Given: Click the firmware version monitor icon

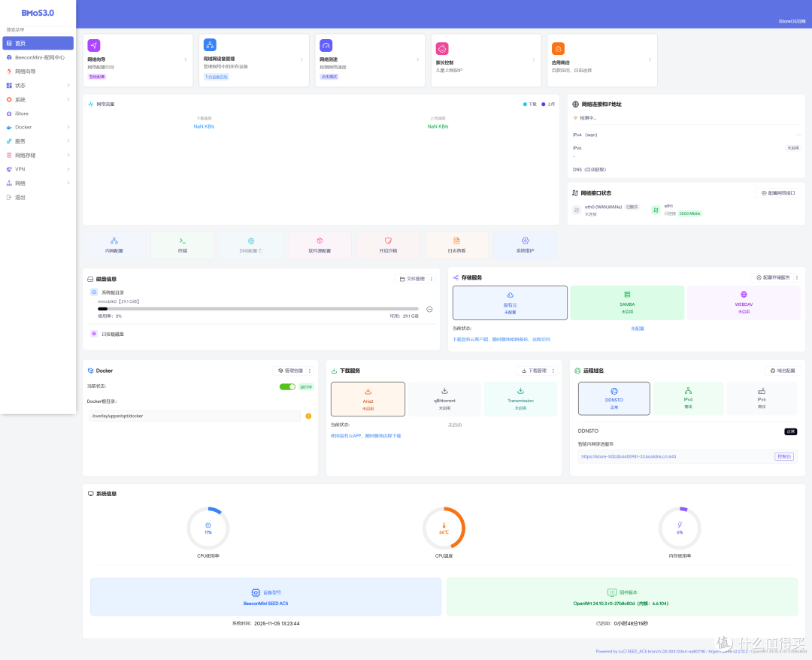Looking at the screenshot, I should coord(611,592).
